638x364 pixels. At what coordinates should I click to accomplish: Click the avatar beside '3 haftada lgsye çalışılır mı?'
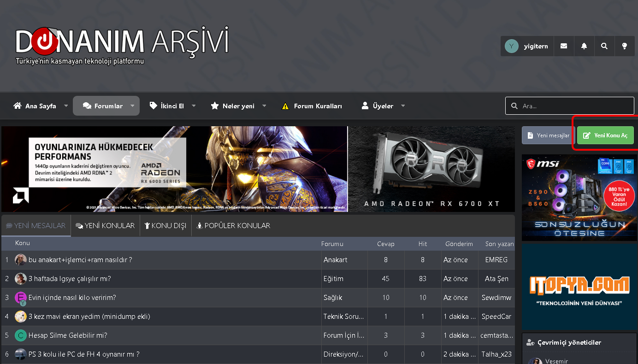pyautogui.click(x=21, y=279)
